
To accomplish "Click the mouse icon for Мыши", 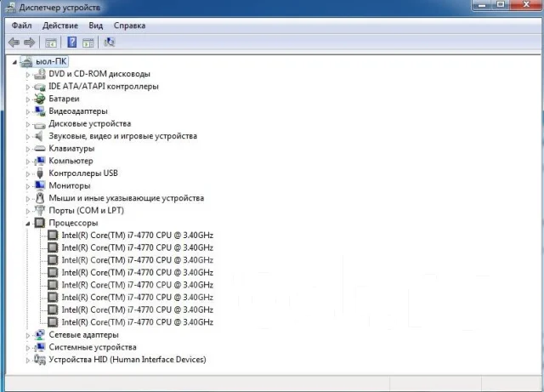I will [40, 198].
